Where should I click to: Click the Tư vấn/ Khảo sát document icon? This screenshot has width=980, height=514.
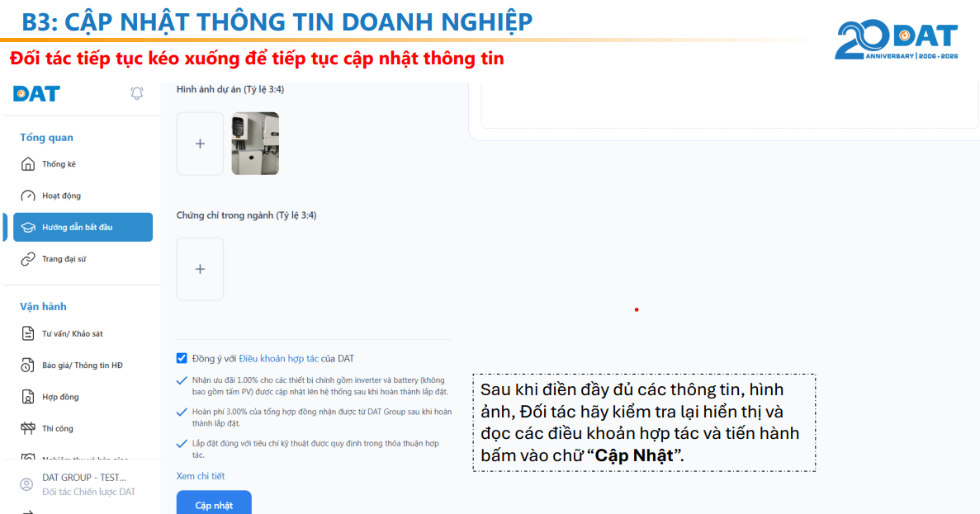tap(27, 333)
